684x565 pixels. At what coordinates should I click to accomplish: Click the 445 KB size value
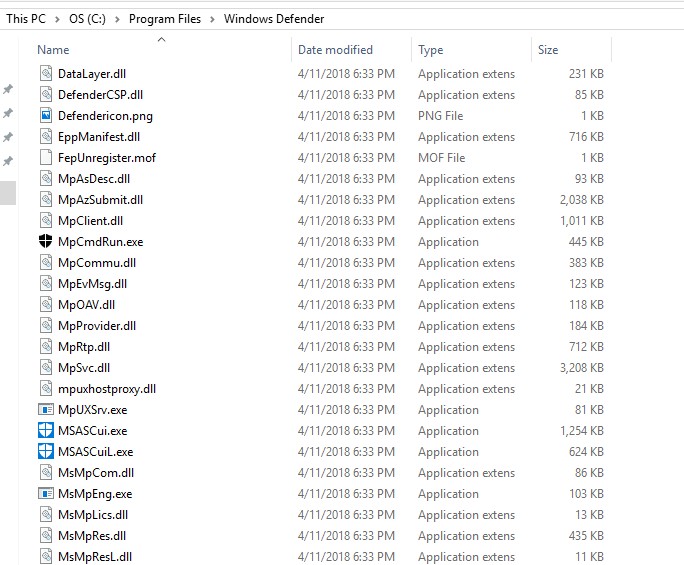click(x=586, y=242)
